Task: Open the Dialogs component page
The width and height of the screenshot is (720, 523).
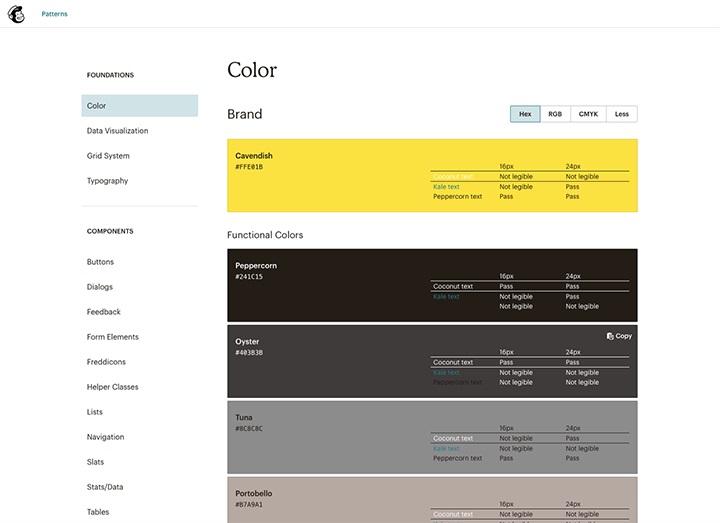Action: click(x=100, y=287)
